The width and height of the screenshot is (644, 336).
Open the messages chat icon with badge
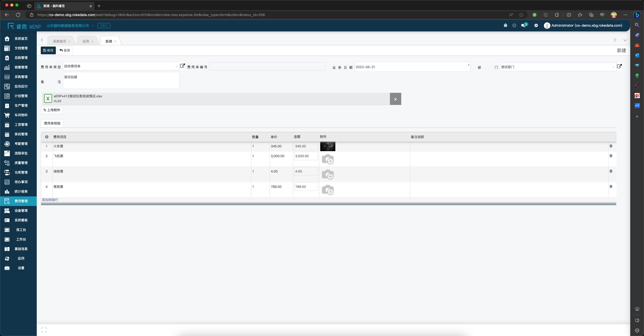tap(524, 25)
